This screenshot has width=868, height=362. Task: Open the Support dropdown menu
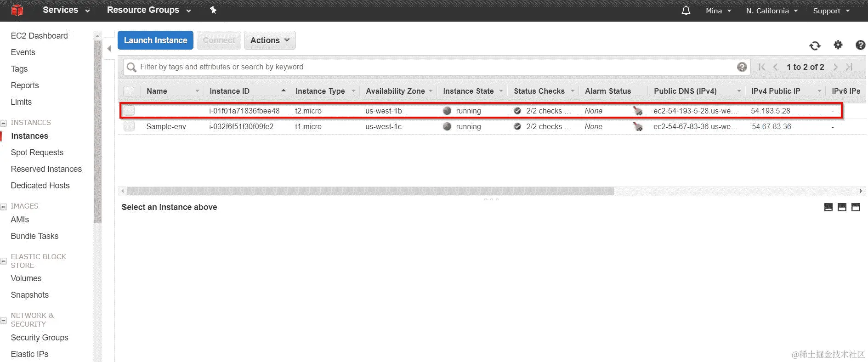point(831,11)
